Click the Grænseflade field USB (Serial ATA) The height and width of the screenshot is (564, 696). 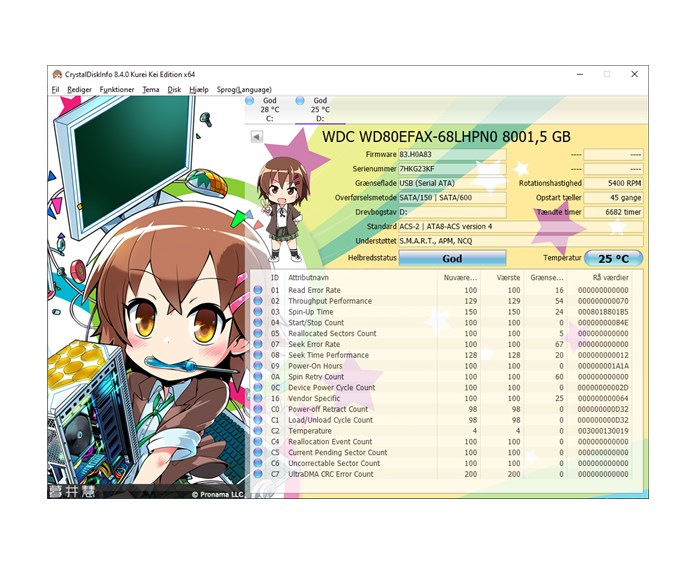pyautogui.click(x=452, y=183)
